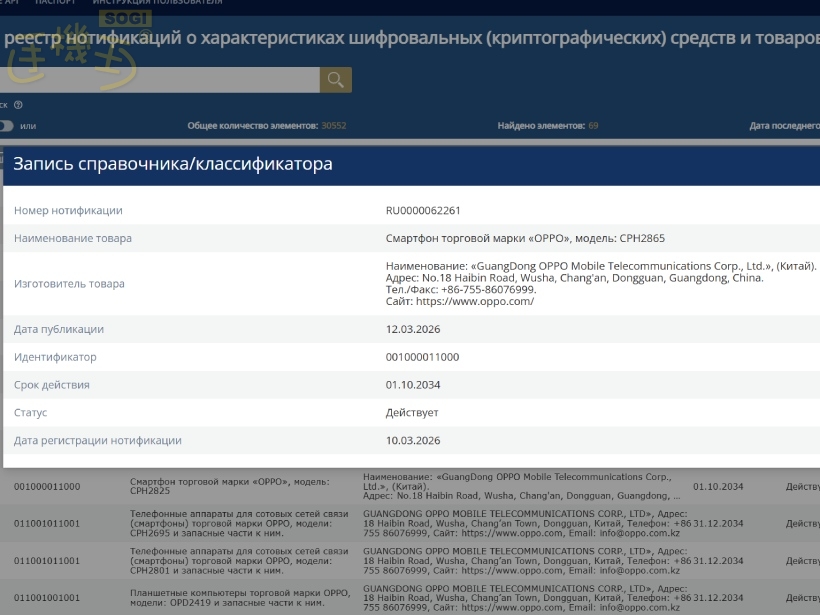The height and width of the screenshot is (615, 820).
Task: Click the address line No.18 Haibin Road in dialog
Action: click(x=574, y=278)
